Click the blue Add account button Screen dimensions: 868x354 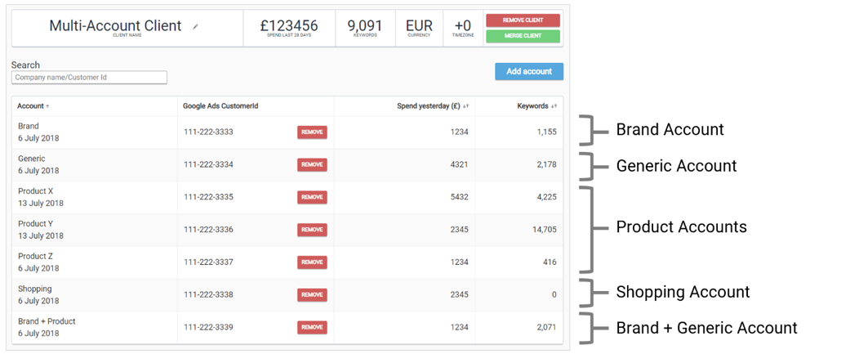[x=528, y=72]
